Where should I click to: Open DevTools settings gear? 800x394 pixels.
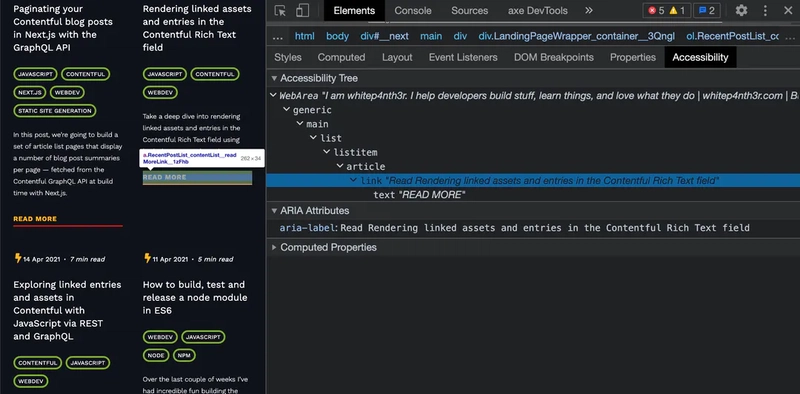[x=741, y=10]
